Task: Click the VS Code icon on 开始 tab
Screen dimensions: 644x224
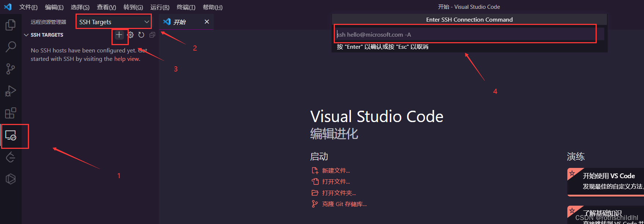Action: pos(167,22)
